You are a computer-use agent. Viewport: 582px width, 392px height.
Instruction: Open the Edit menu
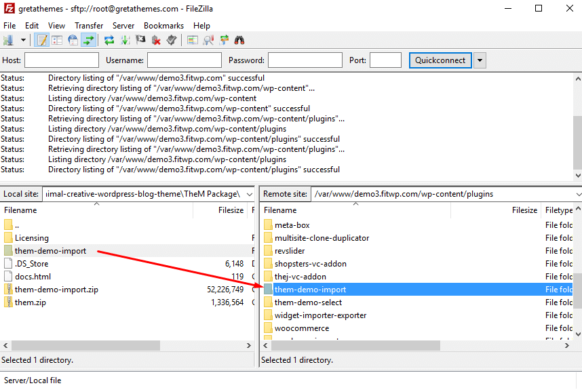(x=32, y=26)
